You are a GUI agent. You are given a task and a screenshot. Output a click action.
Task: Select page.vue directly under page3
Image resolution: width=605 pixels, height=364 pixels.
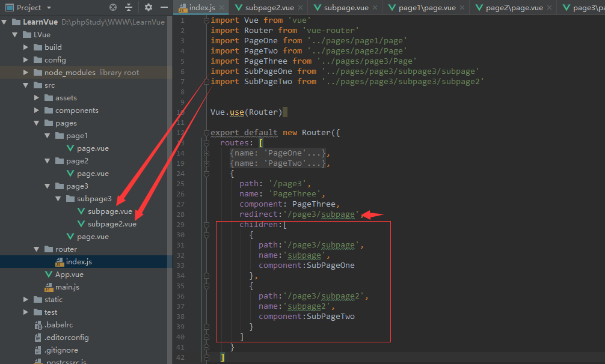pos(93,237)
